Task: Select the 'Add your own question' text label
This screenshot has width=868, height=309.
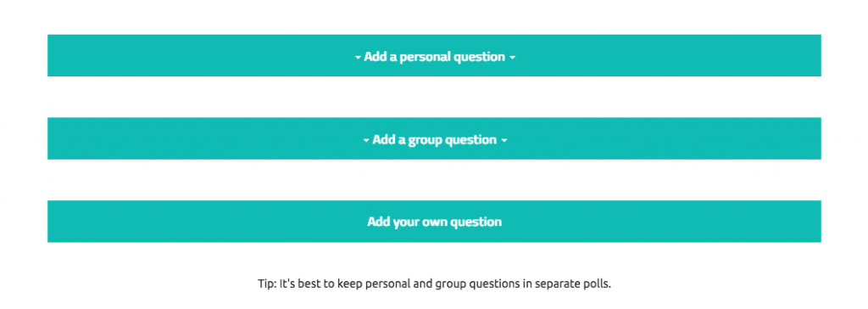Action: pyautogui.click(x=435, y=222)
